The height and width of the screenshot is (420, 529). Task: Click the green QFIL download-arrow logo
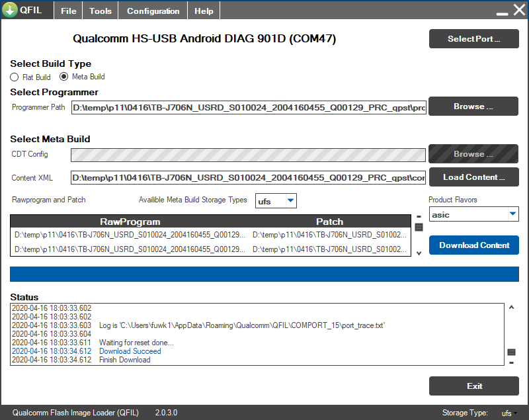[10, 9]
